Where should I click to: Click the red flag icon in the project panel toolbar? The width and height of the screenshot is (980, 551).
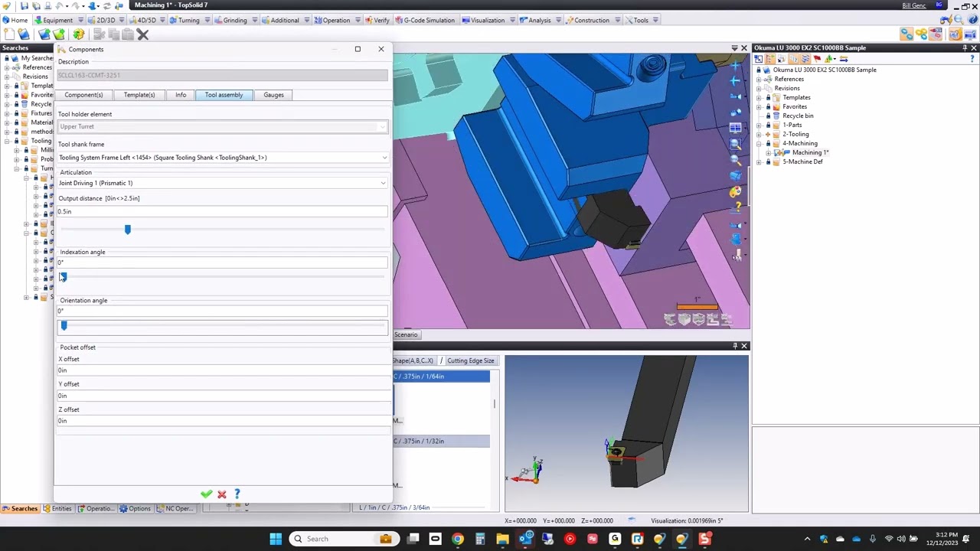[818, 59]
